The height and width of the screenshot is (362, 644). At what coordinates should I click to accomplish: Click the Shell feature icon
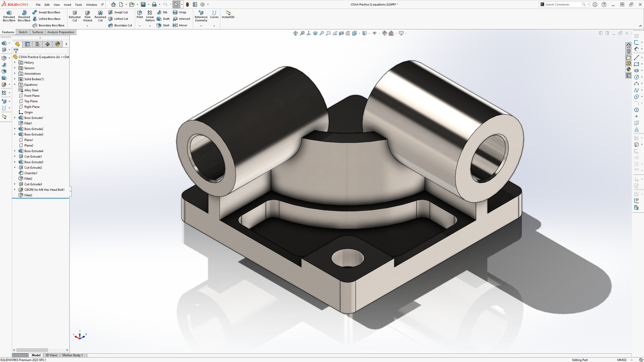click(x=159, y=25)
